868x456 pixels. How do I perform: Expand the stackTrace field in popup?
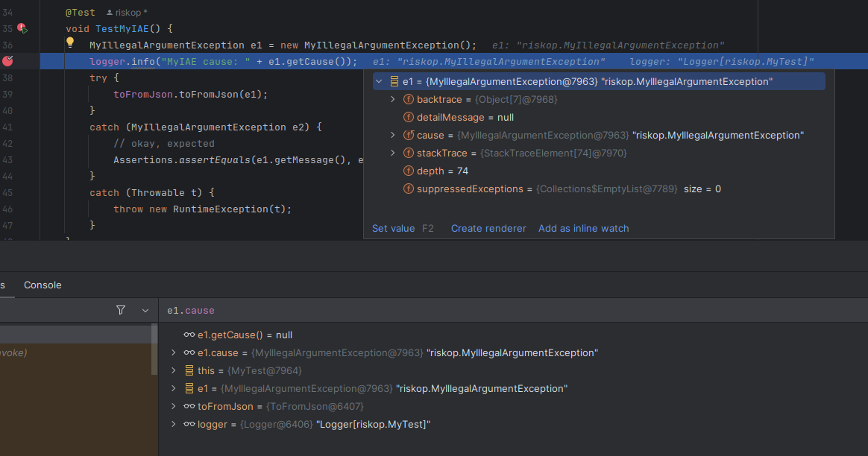[x=393, y=153]
